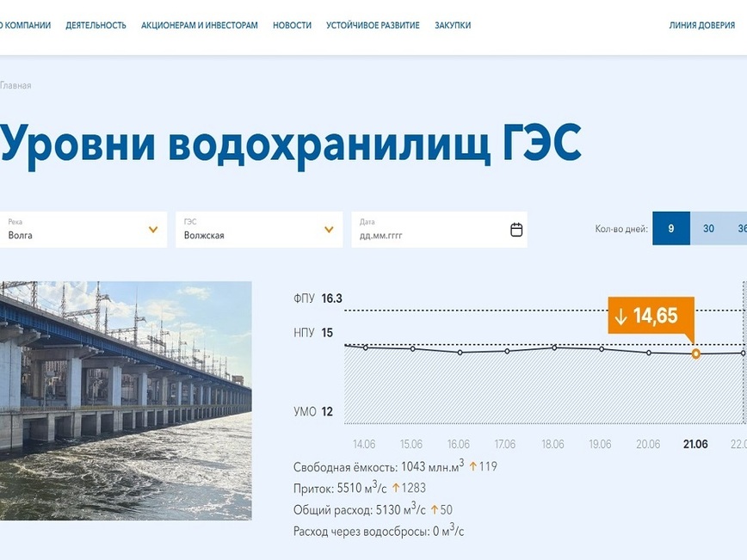Viewport: 747px width, 560px height.
Task: Return to Главная via the breadcrumb
Action: (x=15, y=86)
